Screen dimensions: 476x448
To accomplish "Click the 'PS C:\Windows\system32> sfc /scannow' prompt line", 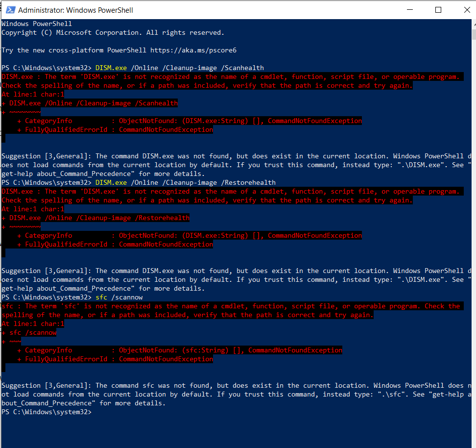I will click(x=72, y=297).
